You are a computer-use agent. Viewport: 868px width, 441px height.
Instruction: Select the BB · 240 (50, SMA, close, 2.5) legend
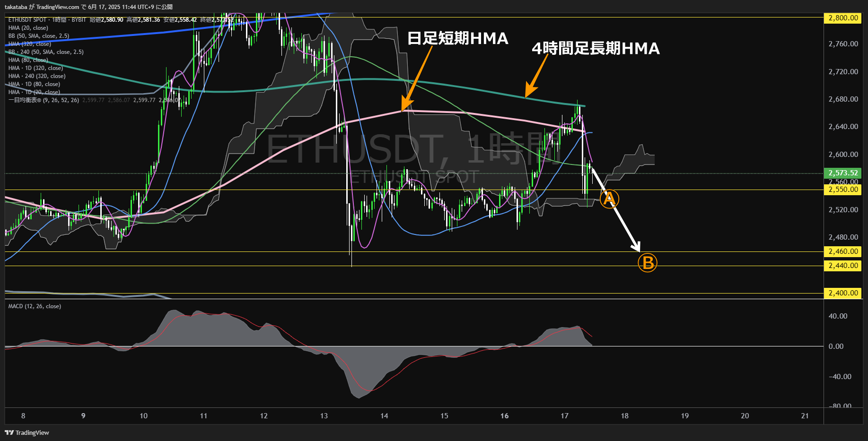tap(46, 52)
